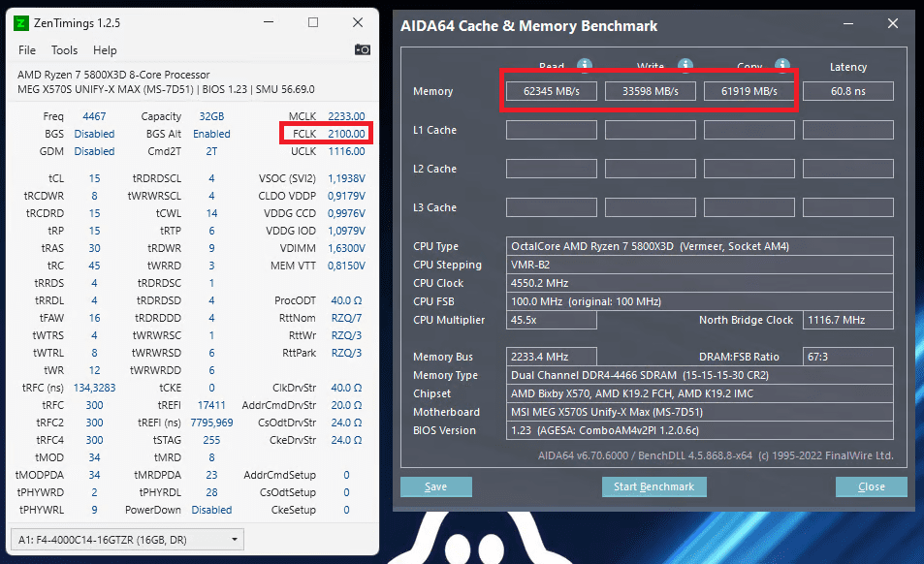924x564 pixels.
Task: Minimize the AIDA64 benchmark window
Action: pyautogui.click(x=848, y=23)
